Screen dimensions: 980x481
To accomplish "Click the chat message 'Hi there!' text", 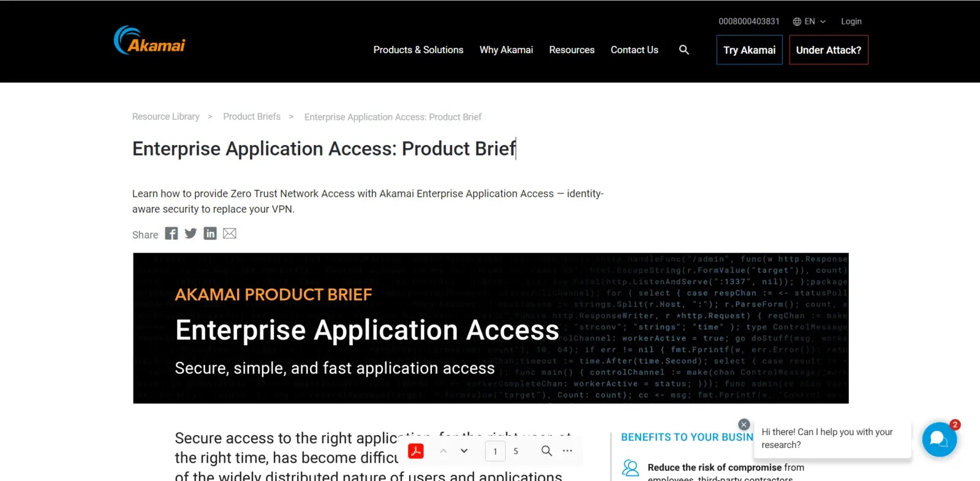I will (827, 438).
